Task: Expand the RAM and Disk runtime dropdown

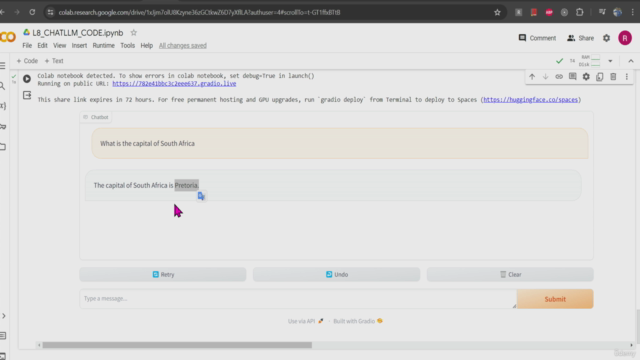Action: pos(610,61)
